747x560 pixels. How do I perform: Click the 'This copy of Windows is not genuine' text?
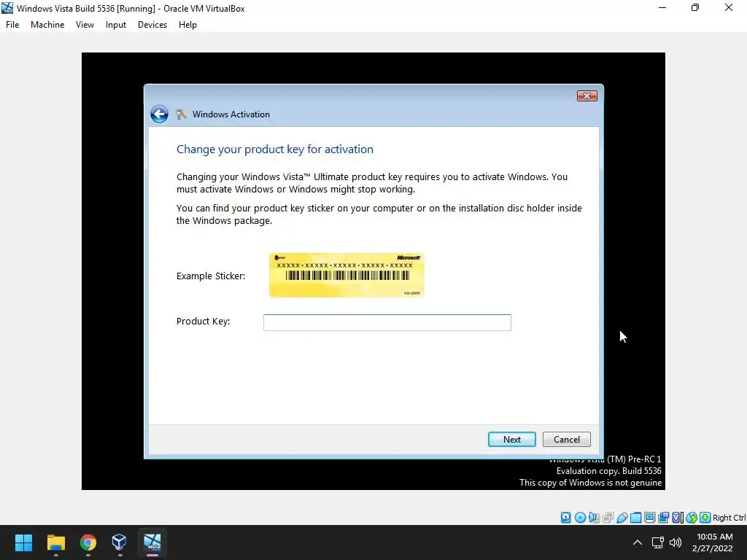590,483
